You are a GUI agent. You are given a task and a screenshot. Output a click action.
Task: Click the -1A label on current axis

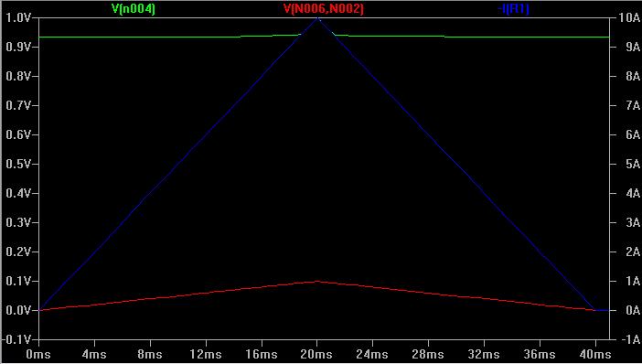pos(630,340)
